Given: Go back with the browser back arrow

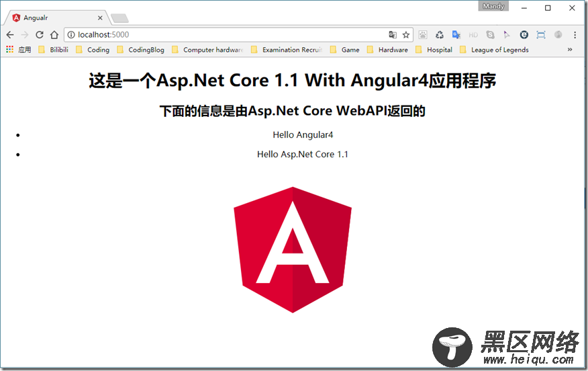Looking at the screenshot, I should 10,35.
